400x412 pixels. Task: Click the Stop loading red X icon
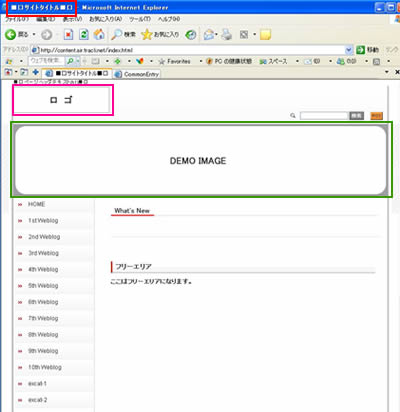(68, 34)
